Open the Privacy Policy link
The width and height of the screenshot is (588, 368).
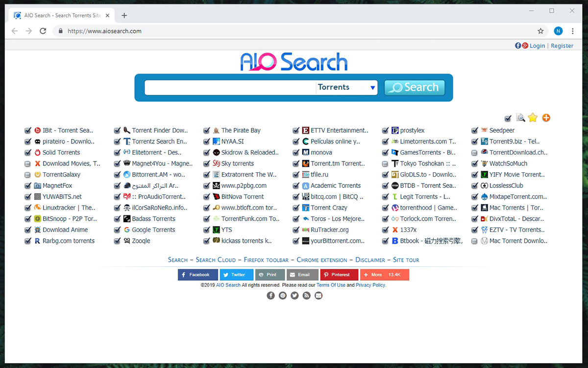pyautogui.click(x=371, y=285)
